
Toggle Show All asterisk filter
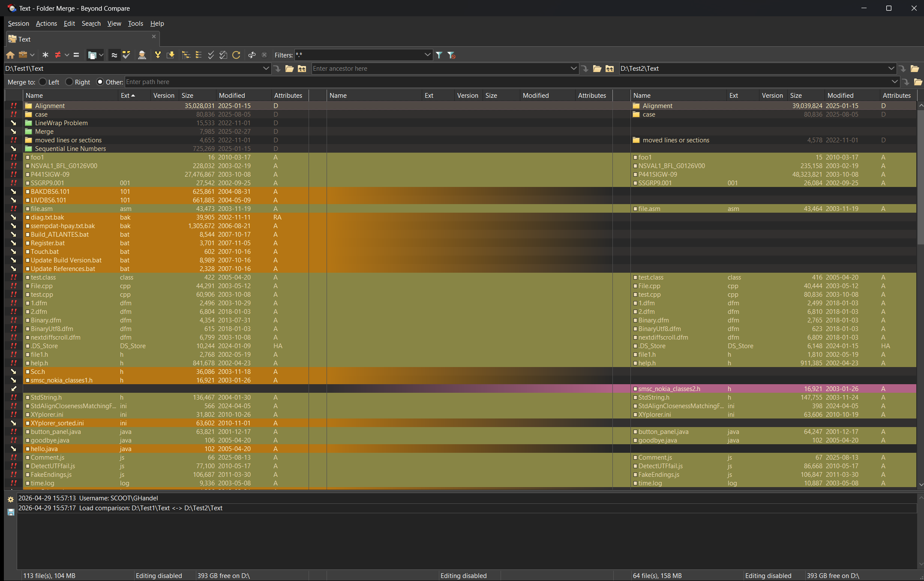point(45,55)
